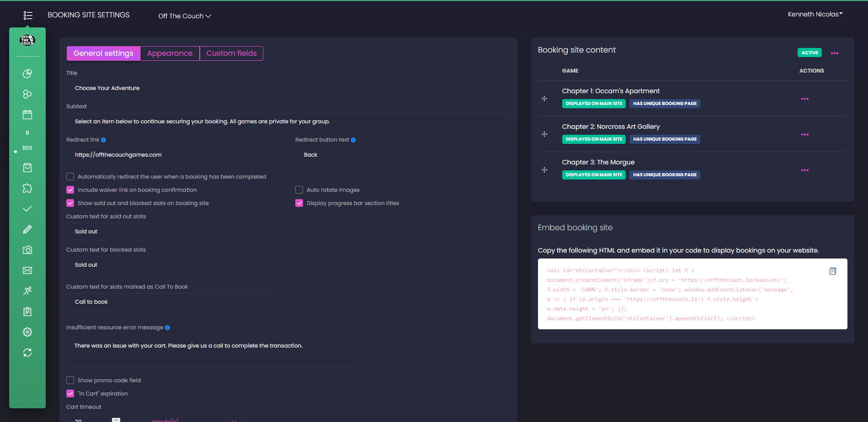Open actions menu for Chapter 1: Occam's Apartment

[x=805, y=99]
